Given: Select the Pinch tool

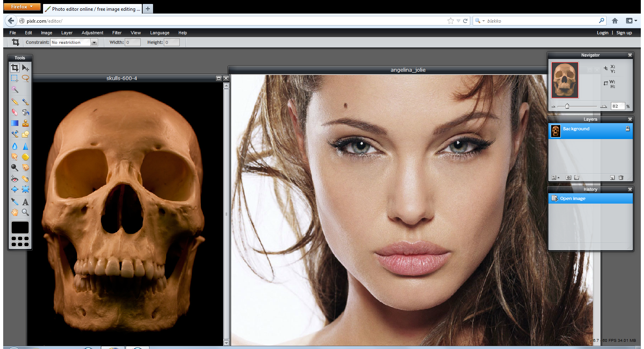Looking at the screenshot, I should [26, 189].
